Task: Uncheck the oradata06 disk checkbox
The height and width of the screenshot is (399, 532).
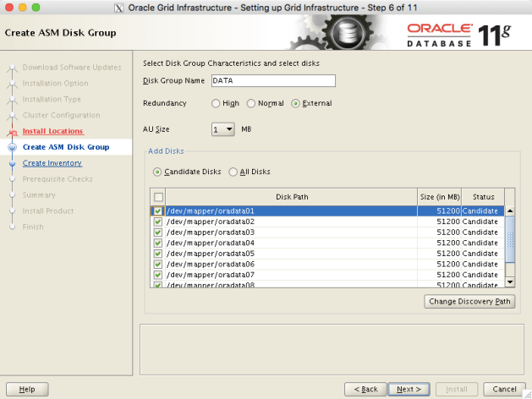Action: tap(158, 264)
